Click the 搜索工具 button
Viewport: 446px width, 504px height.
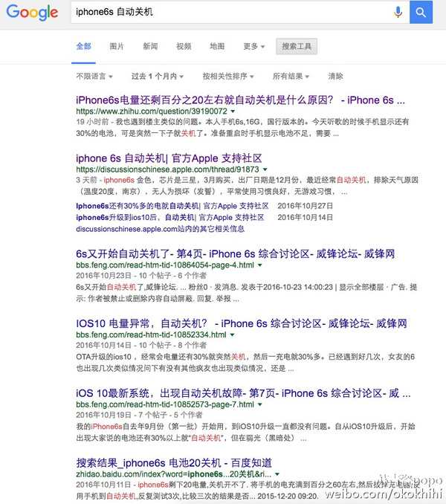click(297, 46)
